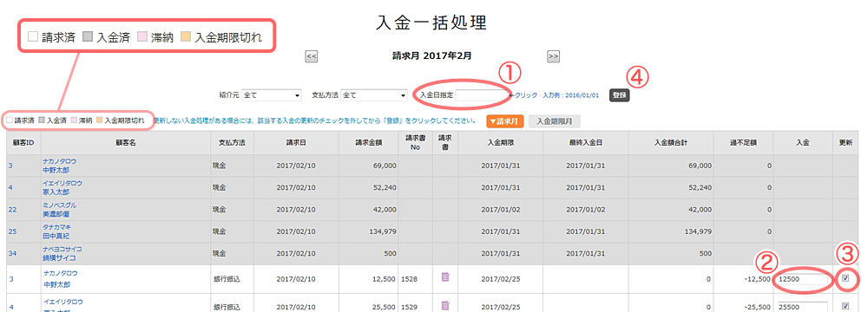Uncheck update checkbox for 12500 payment row
The width and height of the screenshot is (868, 312).
845,278
